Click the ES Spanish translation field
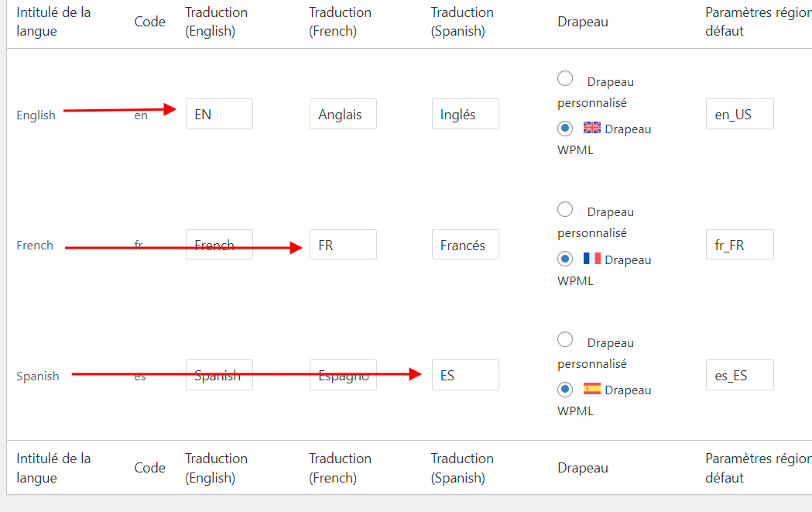The height and width of the screenshot is (512, 812). tap(464, 375)
